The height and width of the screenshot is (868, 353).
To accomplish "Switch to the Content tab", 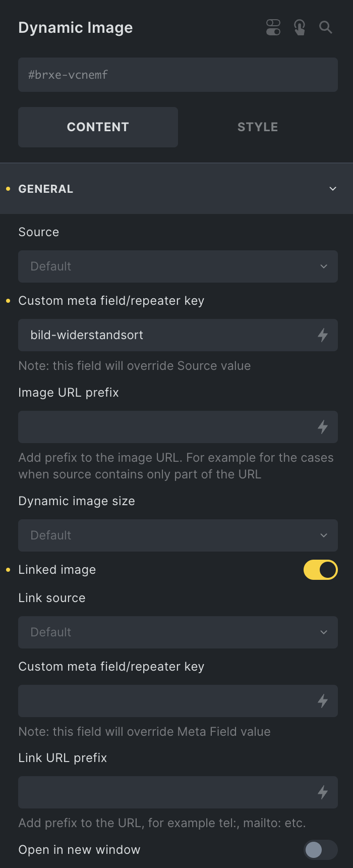I will [98, 127].
